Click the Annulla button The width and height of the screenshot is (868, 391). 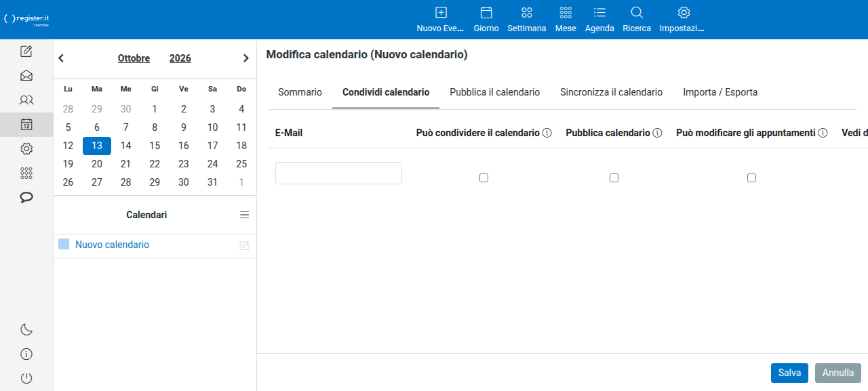click(838, 373)
